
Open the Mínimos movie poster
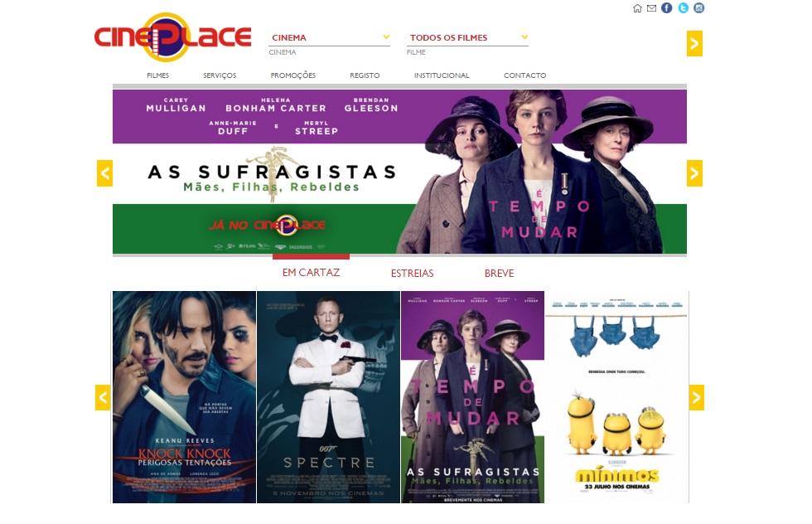(616, 397)
